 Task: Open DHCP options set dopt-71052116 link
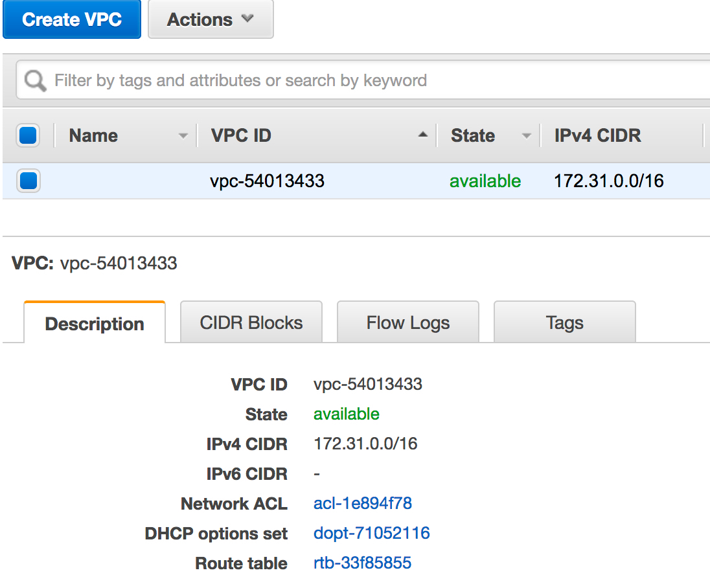click(372, 533)
